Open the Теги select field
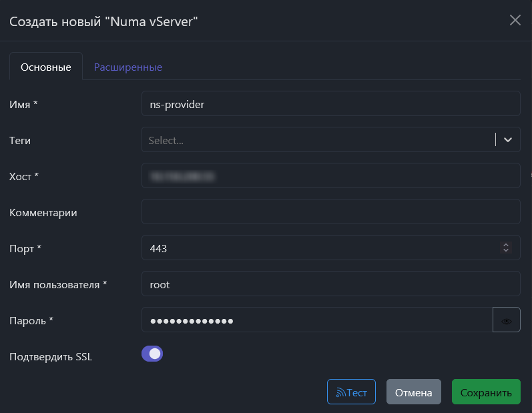 click(317, 140)
